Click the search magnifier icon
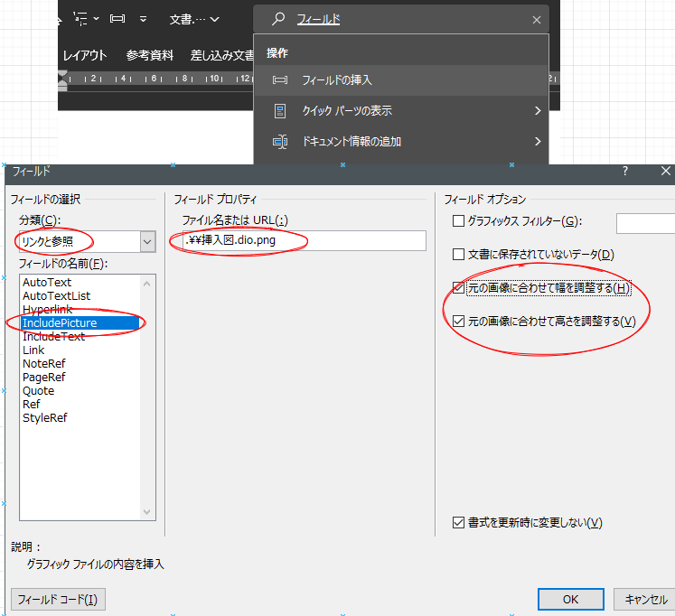Viewport: 675px width, 616px height. 278,18
